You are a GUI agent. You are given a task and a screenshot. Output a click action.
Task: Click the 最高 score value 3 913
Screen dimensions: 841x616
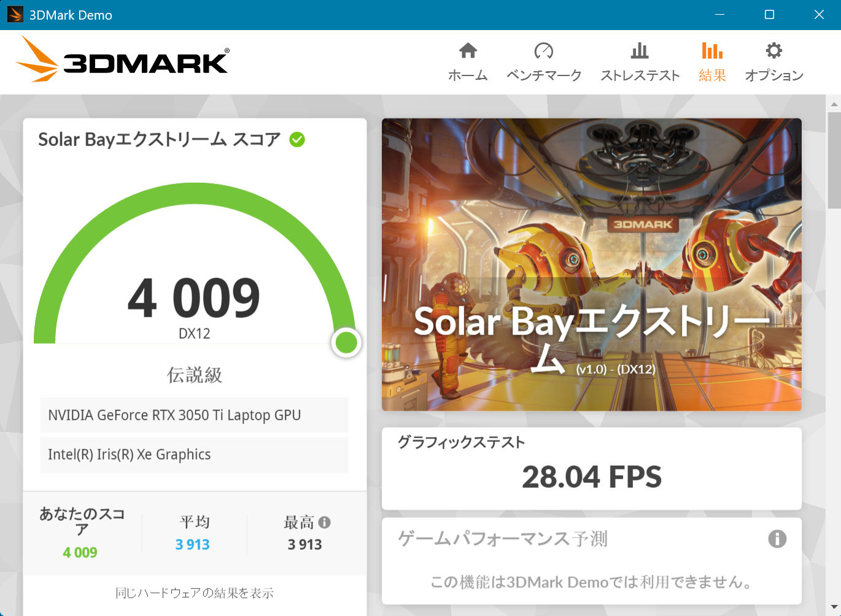(305, 545)
